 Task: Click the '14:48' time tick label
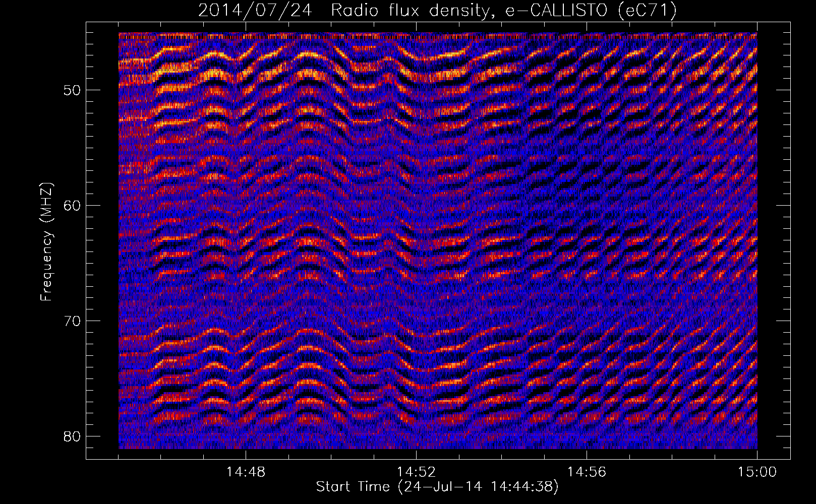coord(246,472)
